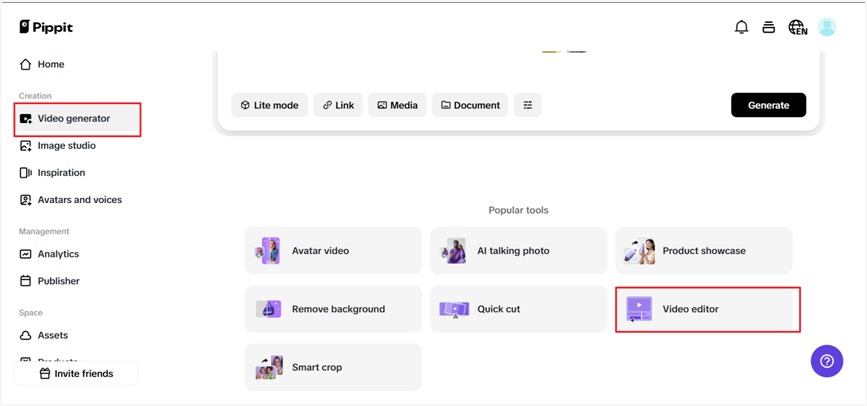Click the stacked credits icon in header

pos(768,28)
